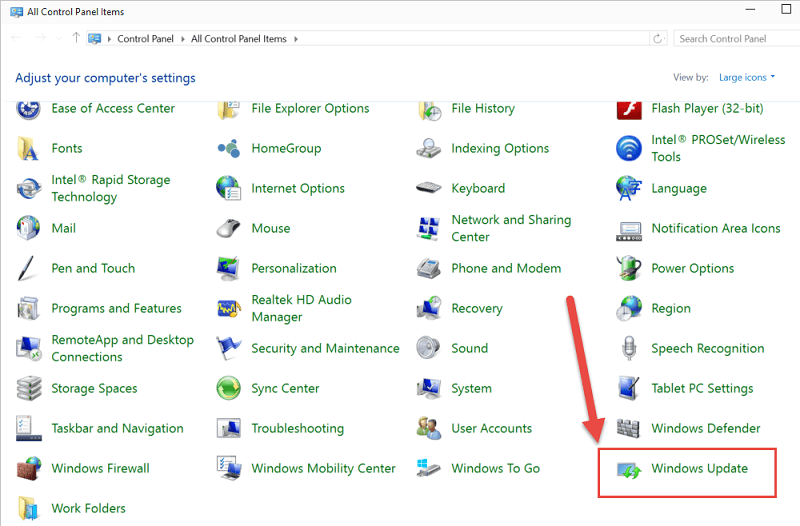Click the Forward navigation arrow
This screenshot has width=800, height=526.
[x=40, y=38]
